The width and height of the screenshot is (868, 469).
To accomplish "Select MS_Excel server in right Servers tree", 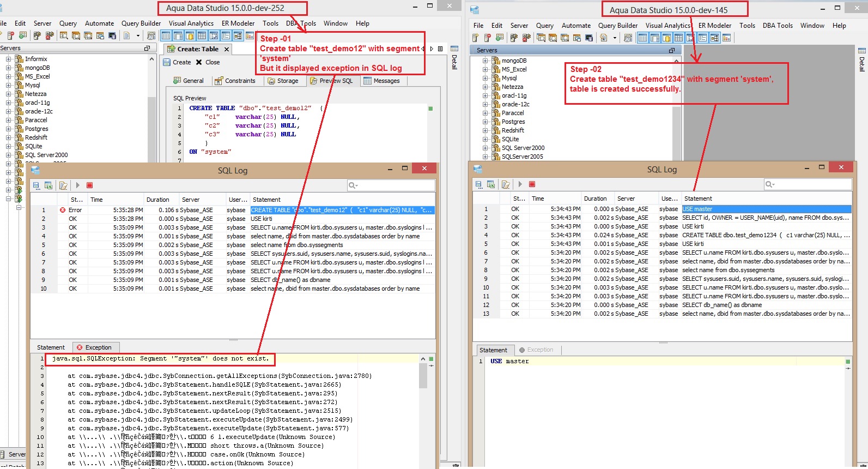I will coord(514,69).
